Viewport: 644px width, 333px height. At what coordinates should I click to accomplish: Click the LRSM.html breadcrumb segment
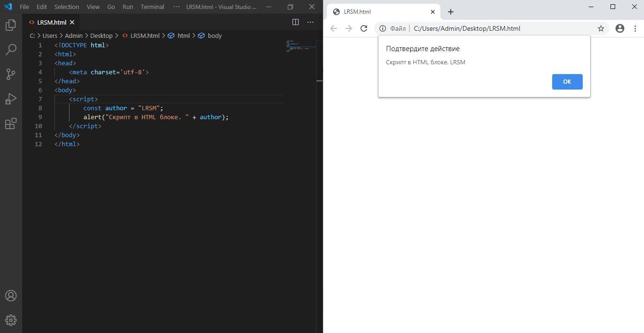point(141,35)
